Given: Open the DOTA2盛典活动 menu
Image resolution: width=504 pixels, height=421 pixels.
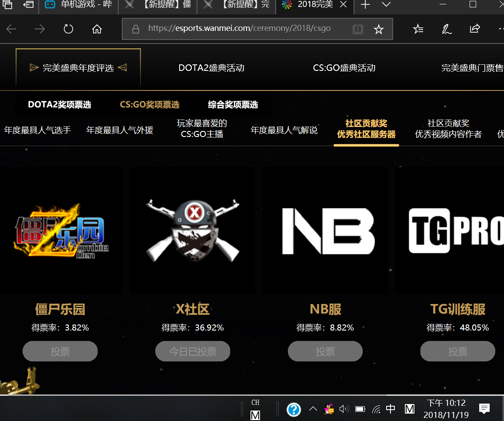Looking at the screenshot, I should [x=211, y=67].
